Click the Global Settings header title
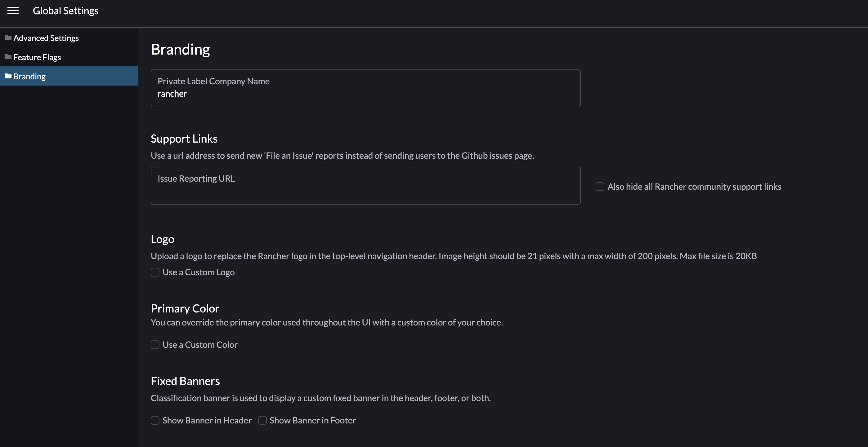Screen dimensions: 868x447 (x=65, y=11)
